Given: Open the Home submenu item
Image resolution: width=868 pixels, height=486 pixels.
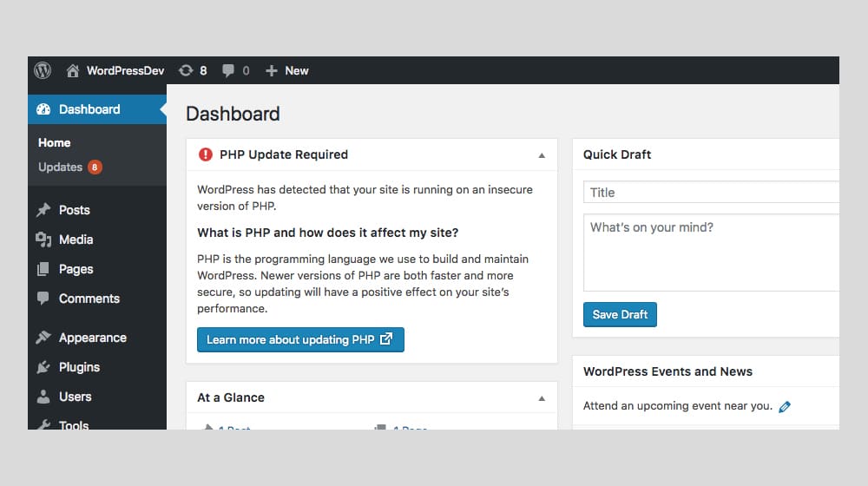Looking at the screenshot, I should click(54, 142).
